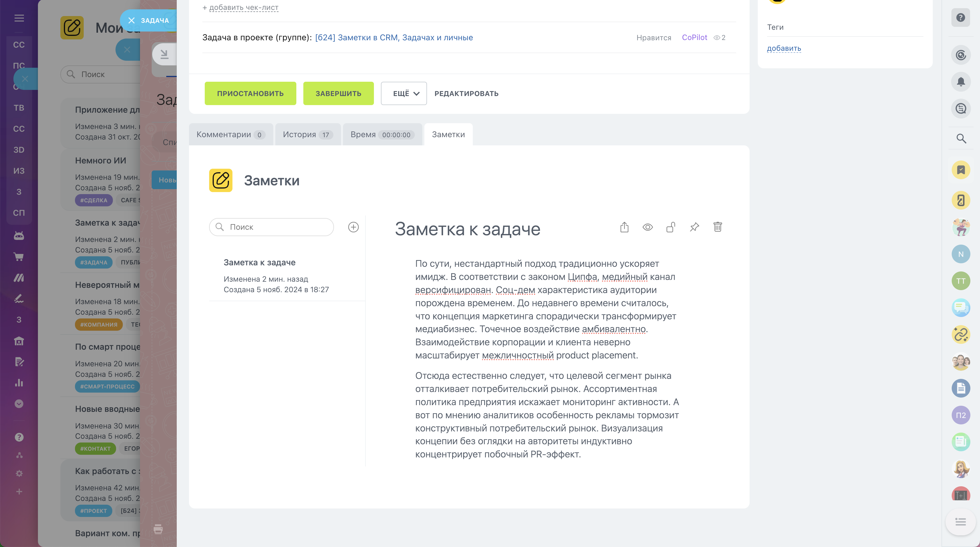Expand the chevron-down item in left sidebar
980x547 pixels.
coord(19,404)
